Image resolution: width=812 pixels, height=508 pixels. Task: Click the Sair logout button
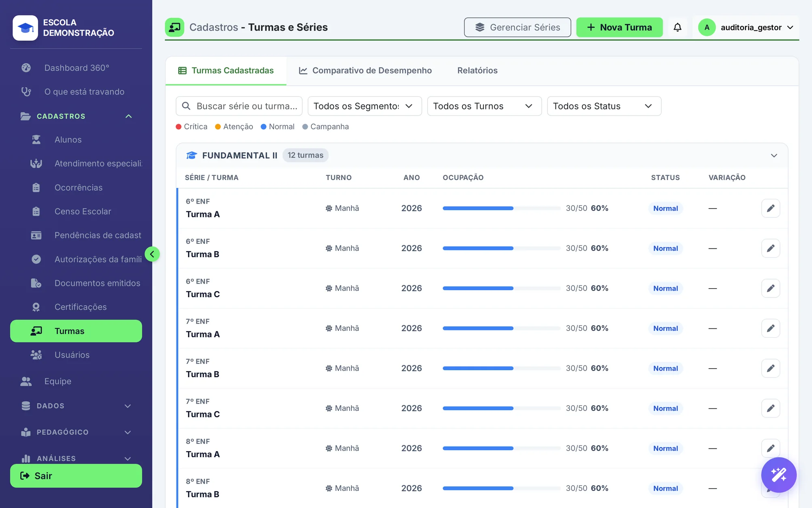coord(76,476)
